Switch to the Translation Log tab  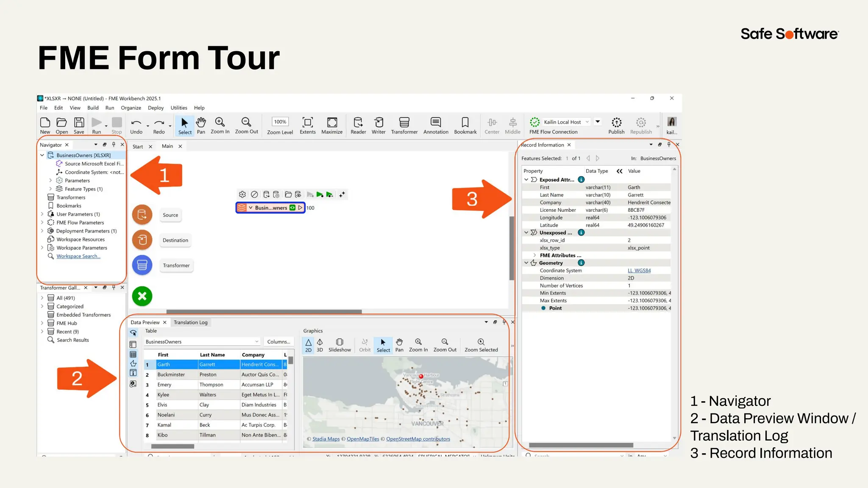190,322
